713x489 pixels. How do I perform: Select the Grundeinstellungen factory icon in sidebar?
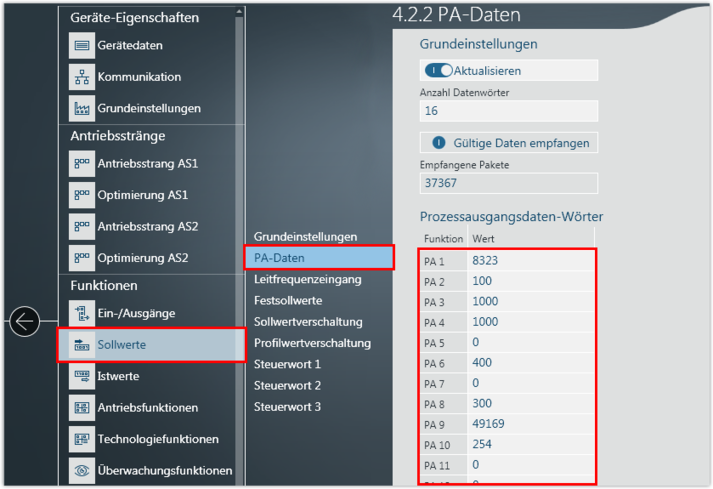pos(81,108)
